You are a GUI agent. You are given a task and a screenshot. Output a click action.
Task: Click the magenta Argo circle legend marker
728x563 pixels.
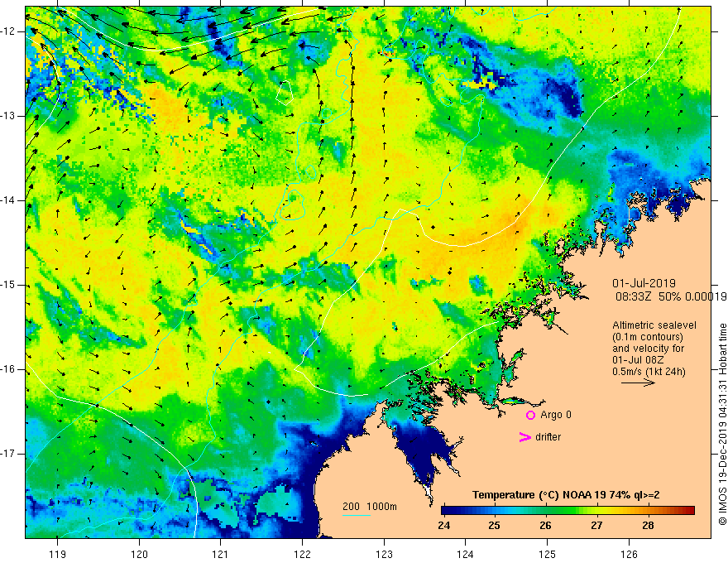pos(530,415)
